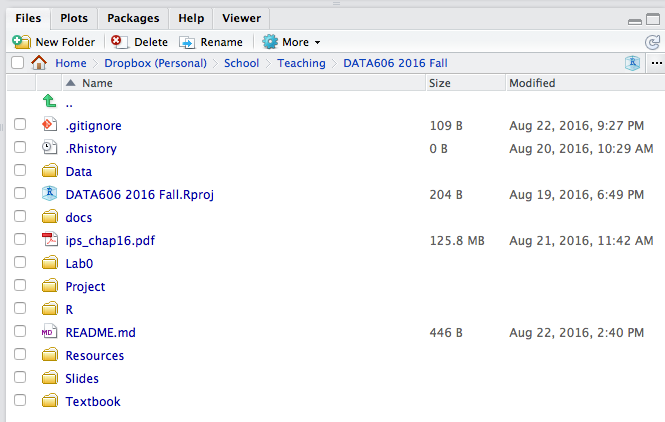Click the refresh file listing icon

pyautogui.click(x=652, y=42)
